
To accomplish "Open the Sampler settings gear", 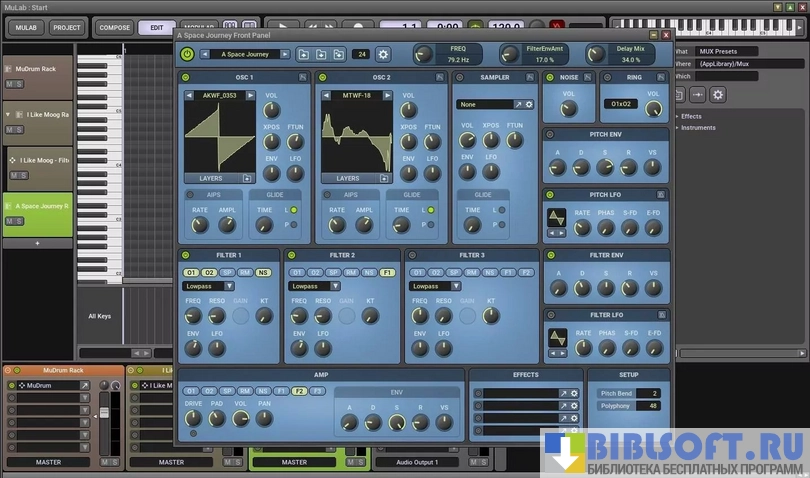I will (x=529, y=104).
